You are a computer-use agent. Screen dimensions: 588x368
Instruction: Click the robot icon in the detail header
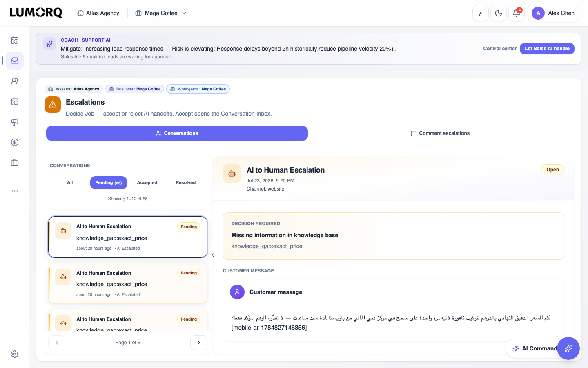pos(232,173)
